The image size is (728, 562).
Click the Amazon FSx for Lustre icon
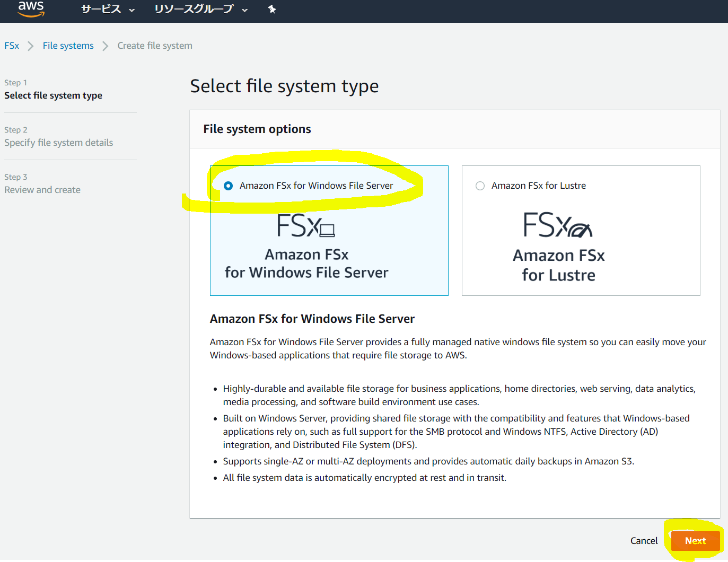(x=558, y=225)
